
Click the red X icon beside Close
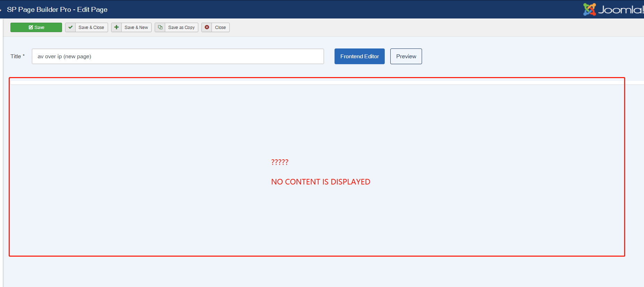click(x=207, y=27)
